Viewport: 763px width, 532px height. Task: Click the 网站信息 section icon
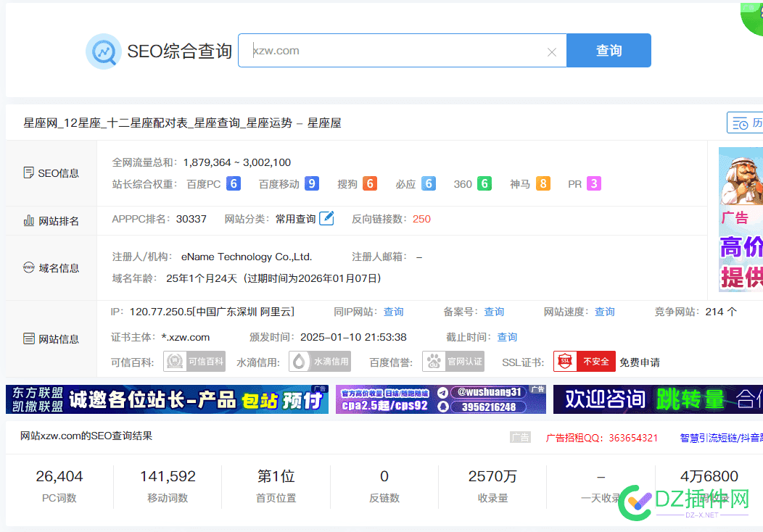tap(29, 338)
